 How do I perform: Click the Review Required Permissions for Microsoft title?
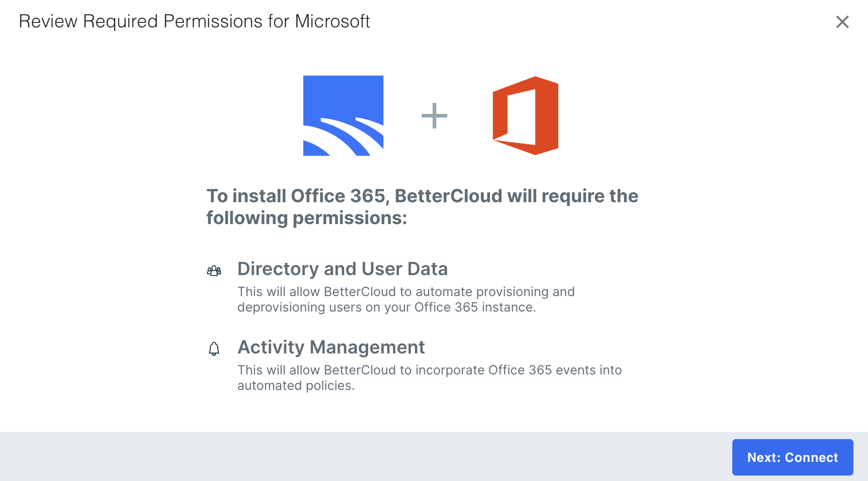[195, 20]
